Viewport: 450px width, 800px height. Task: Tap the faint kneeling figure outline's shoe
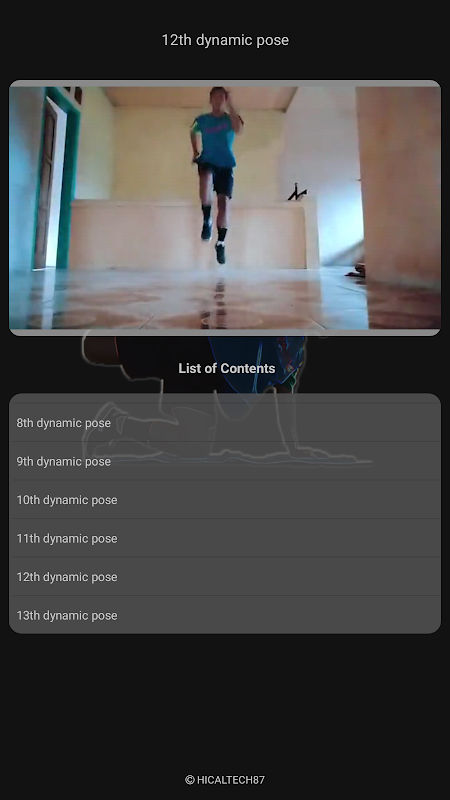pos(105,429)
